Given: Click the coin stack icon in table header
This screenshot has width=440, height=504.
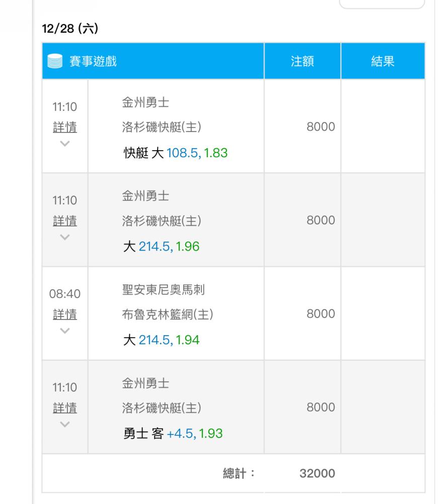Looking at the screenshot, I should (54, 61).
